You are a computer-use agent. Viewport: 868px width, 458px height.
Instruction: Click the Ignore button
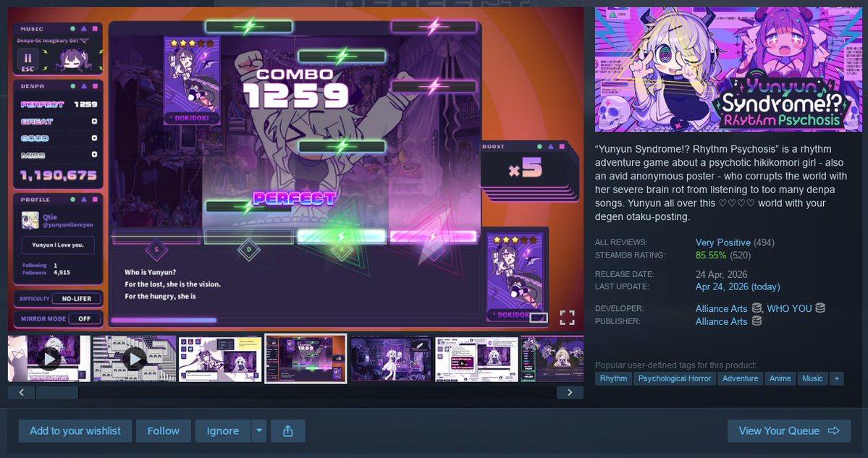(223, 431)
